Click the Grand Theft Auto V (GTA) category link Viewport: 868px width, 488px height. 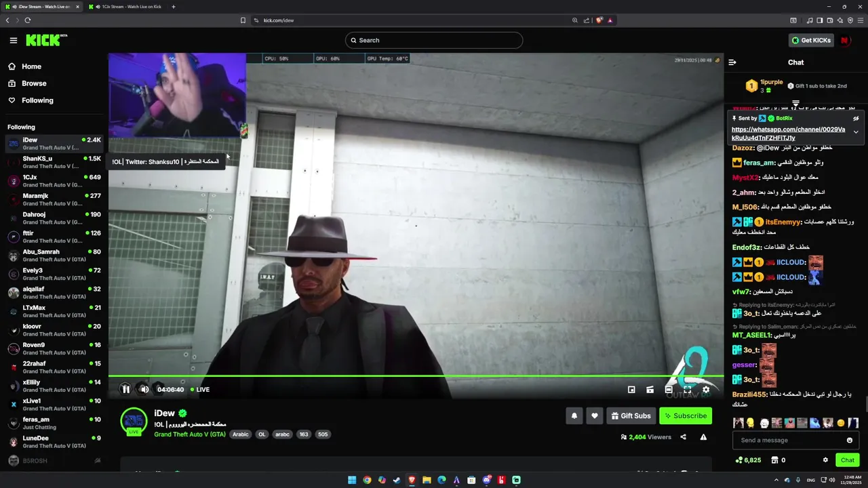point(190,434)
